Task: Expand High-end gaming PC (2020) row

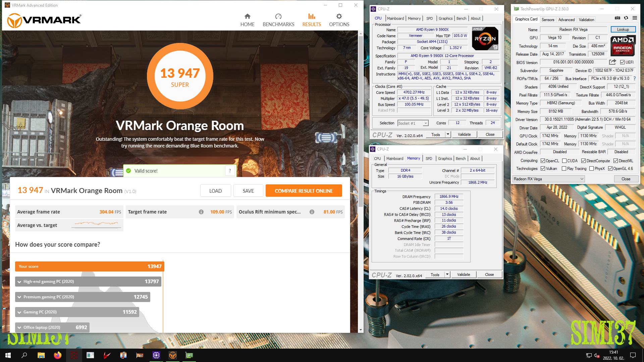Action: click(x=88, y=282)
